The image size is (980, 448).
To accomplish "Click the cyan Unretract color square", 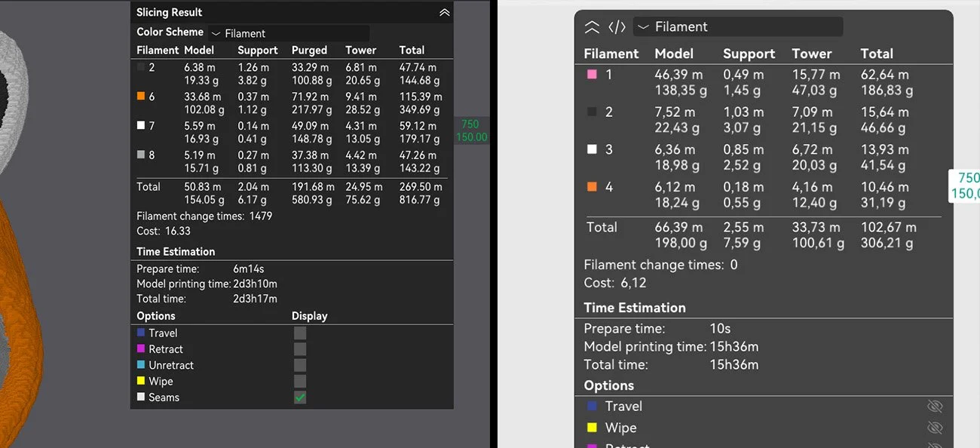I will tap(140, 365).
